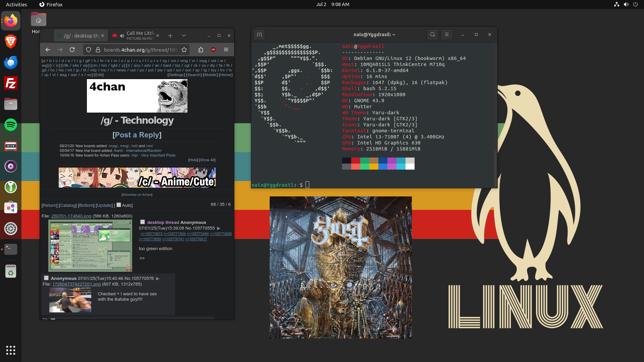
Task: Open new tab in terminal window
Action: tap(259, 35)
